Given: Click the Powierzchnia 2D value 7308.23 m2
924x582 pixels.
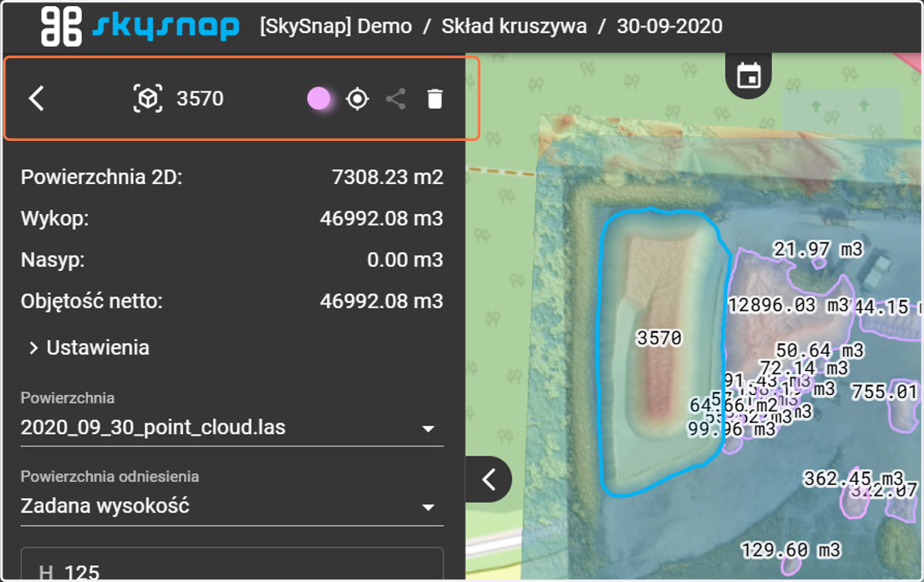Looking at the screenshot, I should 387,178.
